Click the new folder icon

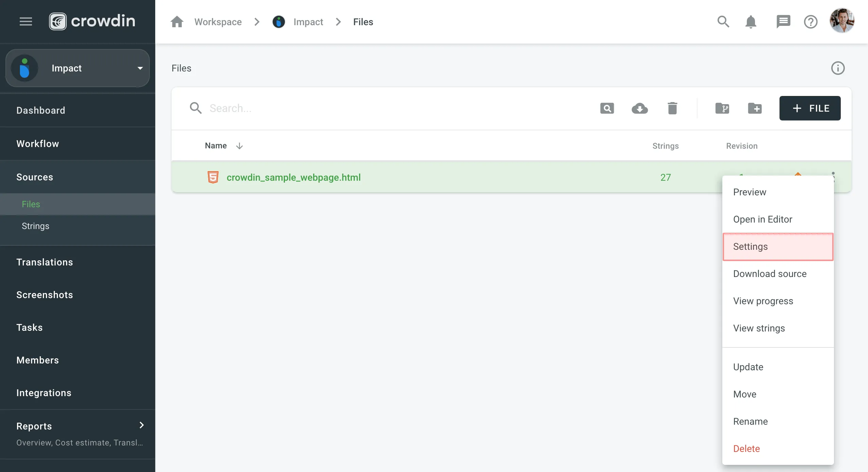click(755, 109)
